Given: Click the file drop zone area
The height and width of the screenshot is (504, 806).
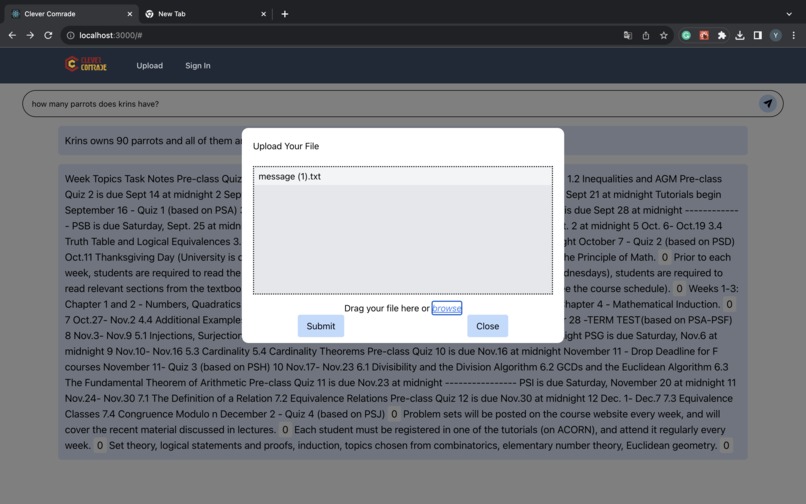Looking at the screenshot, I should click(402, 230).
